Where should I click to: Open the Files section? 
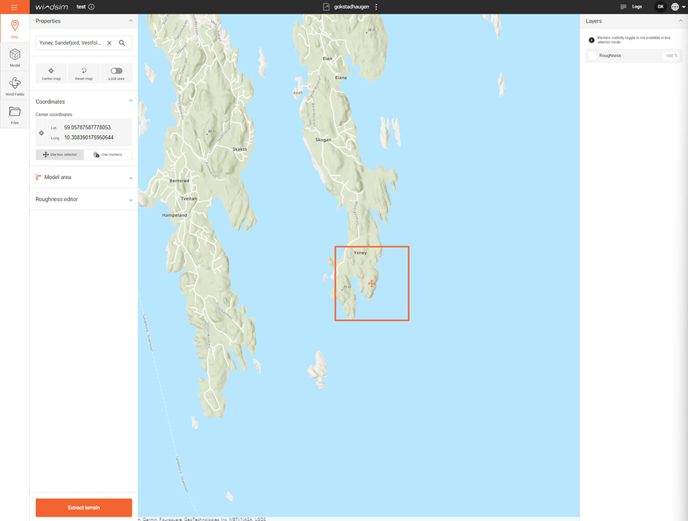coord(14,115)
